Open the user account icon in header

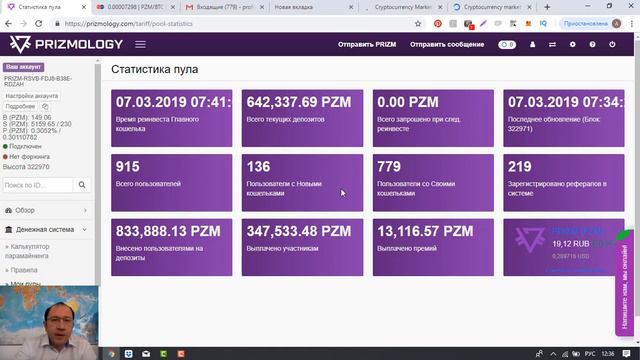click(532, 44)
